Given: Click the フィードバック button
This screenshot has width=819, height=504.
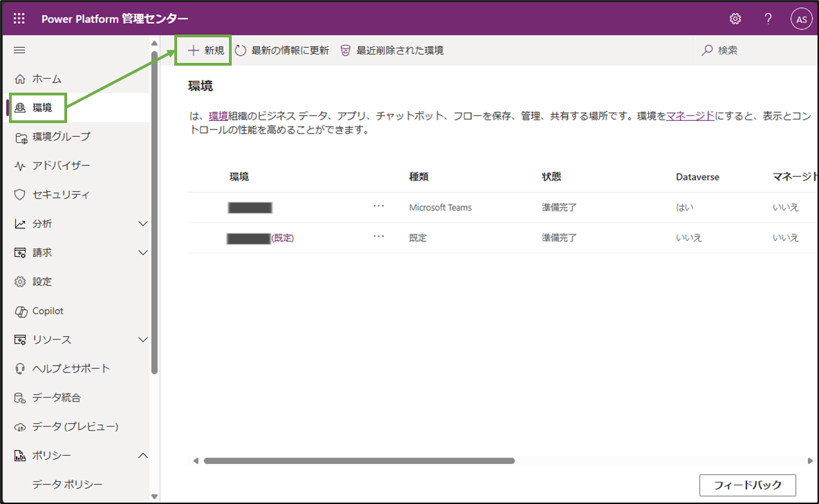Looking at the screenshot, I should tap(748, 485).
